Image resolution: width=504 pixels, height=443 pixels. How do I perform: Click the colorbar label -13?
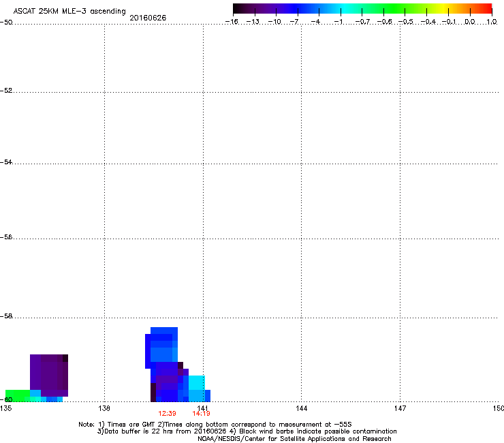tap(253, 22)
